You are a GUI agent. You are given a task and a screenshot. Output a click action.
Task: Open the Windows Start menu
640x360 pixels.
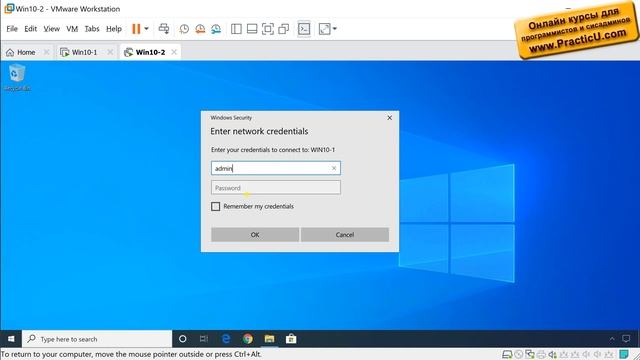click(11, 339)
